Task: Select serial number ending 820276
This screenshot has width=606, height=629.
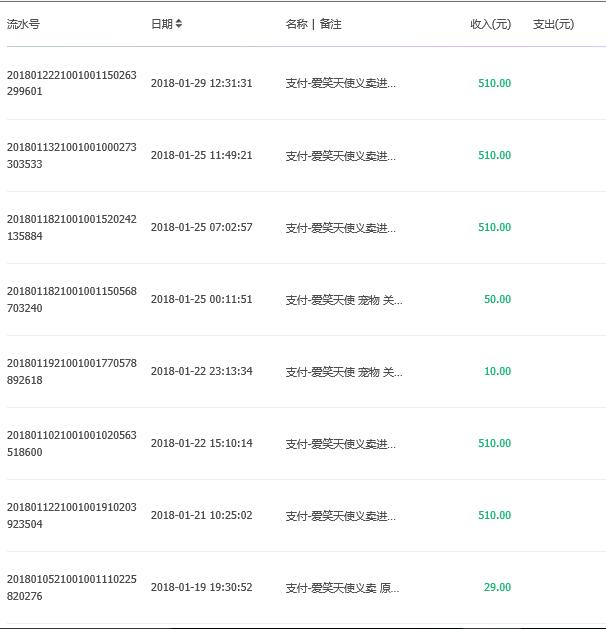Action: coord(72,587)
